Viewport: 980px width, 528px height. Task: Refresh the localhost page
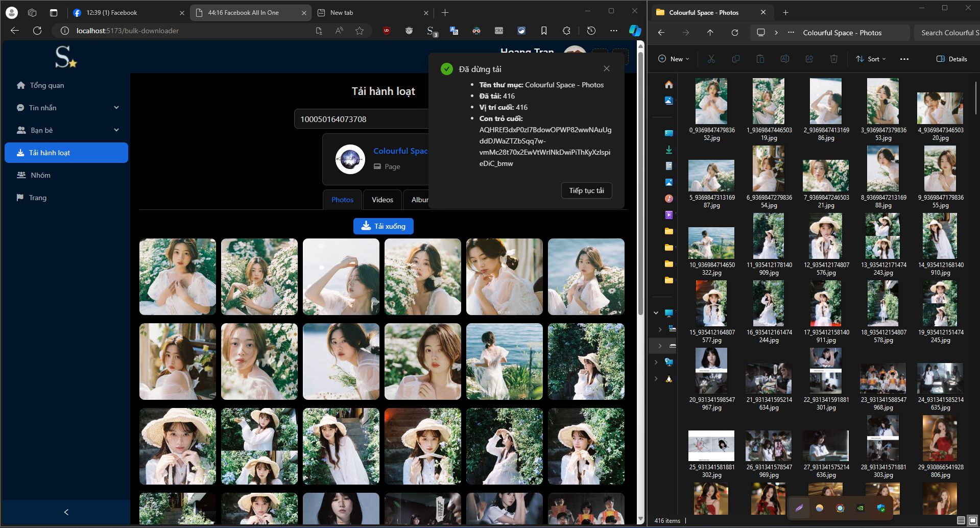(37, 31)
